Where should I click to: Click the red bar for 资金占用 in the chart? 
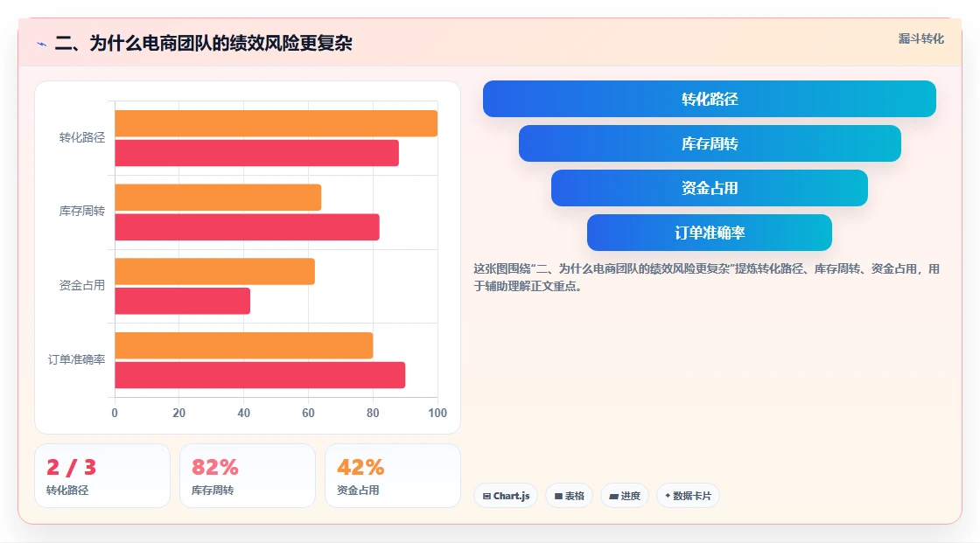(x=183, y=301)
